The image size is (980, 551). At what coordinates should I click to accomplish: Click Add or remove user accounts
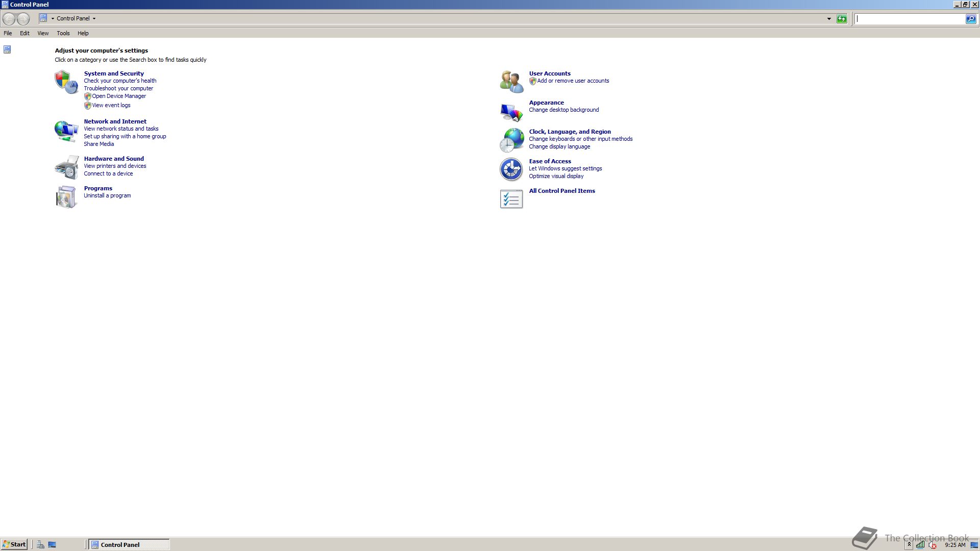573,81
